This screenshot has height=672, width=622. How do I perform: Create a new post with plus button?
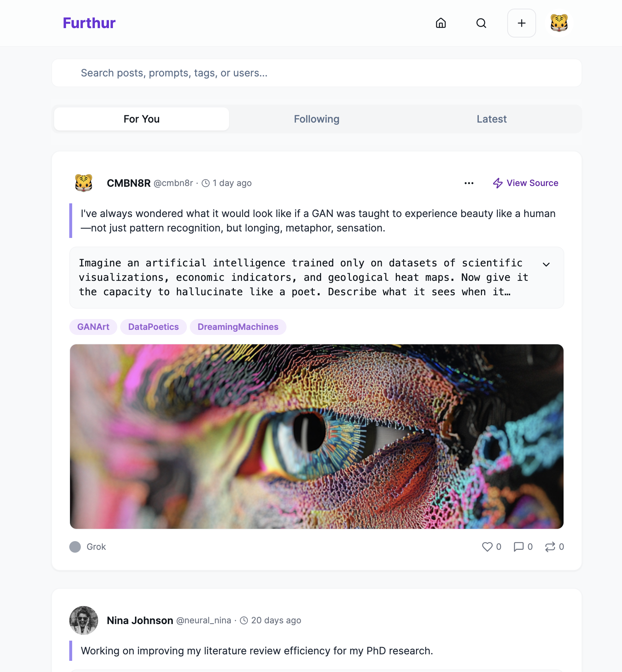522,23
